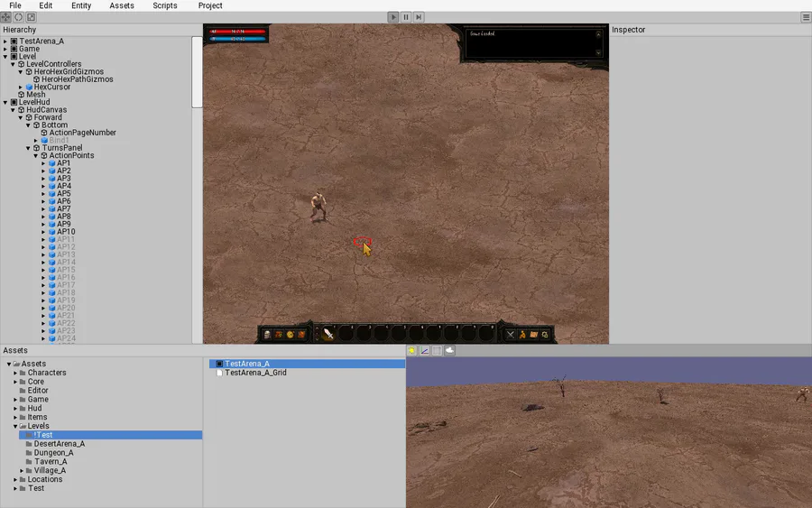Select ActionPageNumber in Hierarchy
This screenshot has width=812, height=508.
(82, 133)
